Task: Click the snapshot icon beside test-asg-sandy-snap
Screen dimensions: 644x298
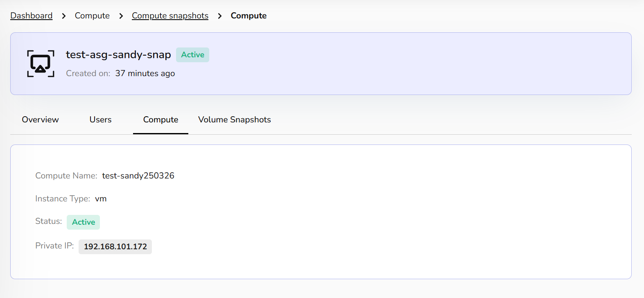Action: tap(41, 63)
